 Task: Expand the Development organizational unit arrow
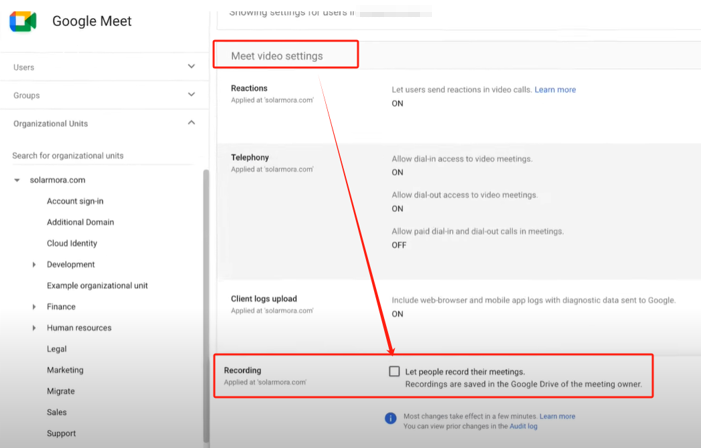coord(34,264)
